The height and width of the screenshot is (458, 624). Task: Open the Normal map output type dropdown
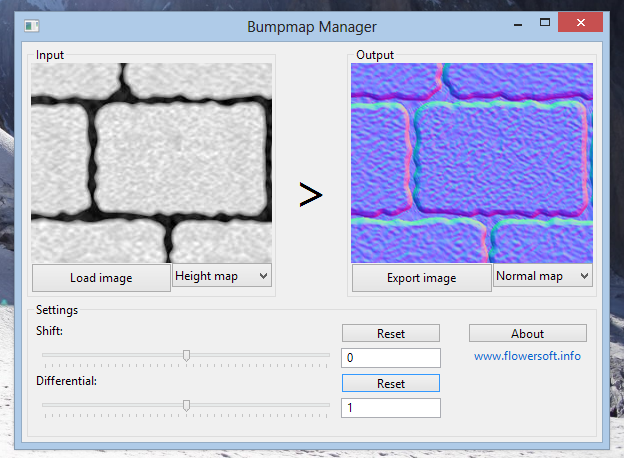click(543, 275)
